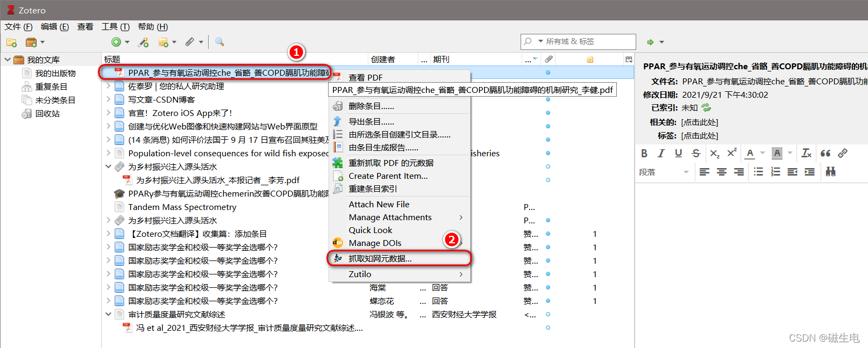
Task: Select 重复条目 in library tree
Action: click(52, 86)
